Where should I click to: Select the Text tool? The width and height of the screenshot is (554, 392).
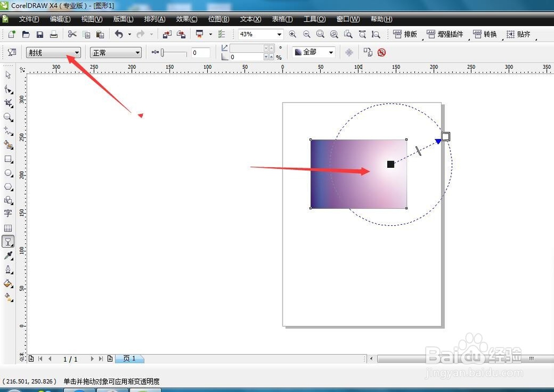[x=8, y=213]
